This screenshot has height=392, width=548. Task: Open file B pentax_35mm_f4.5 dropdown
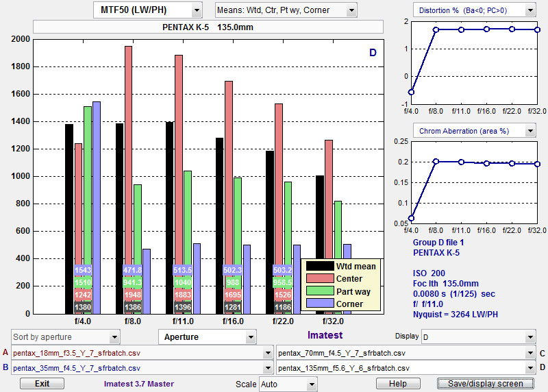(x=142, y=368)
